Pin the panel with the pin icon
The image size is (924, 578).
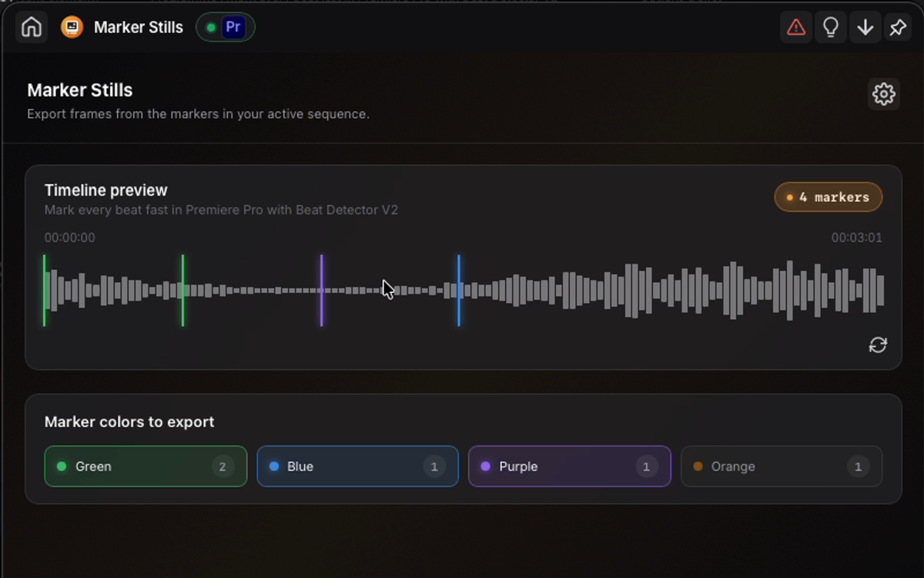(898, 27)
